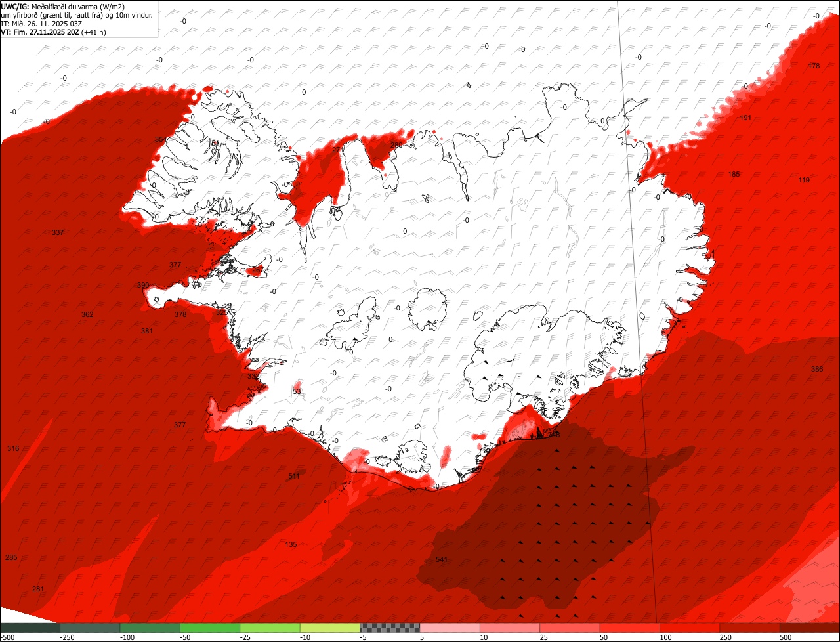This screenshot has width=840, height=642.
Task: Click the map value 740 on the south coast
Action: coord(554,435)
